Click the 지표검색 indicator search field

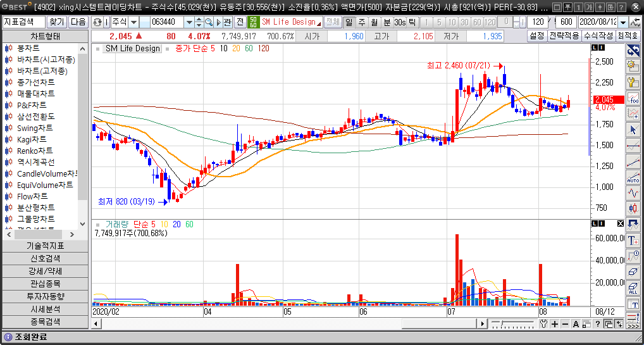pos(24,22)
